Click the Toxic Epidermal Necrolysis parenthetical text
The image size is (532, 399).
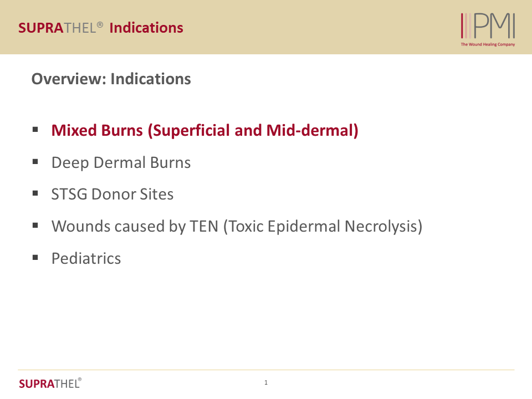tap(323, 227)
